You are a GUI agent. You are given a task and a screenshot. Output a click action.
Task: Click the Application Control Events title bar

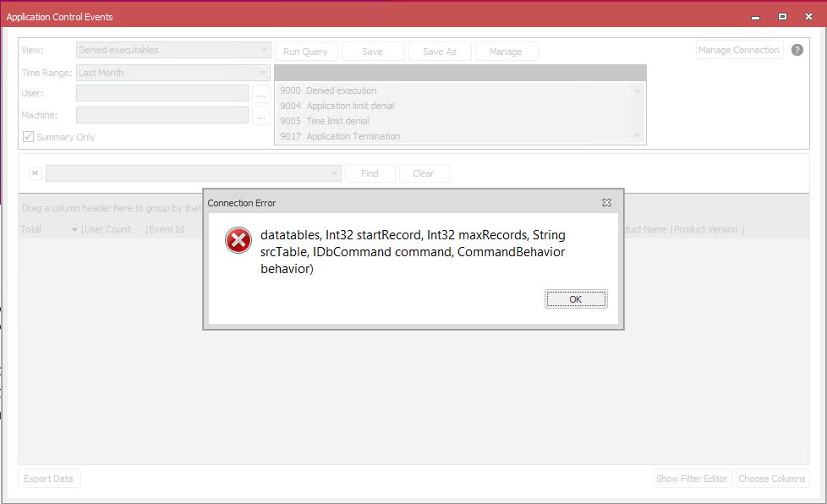338,16
